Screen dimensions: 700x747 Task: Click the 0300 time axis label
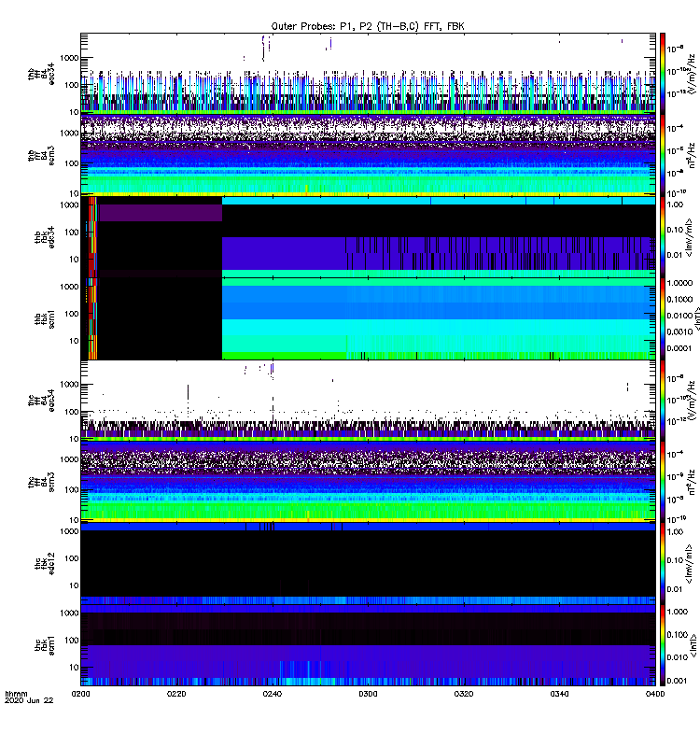pyautogui.click(x=368, y=694)
